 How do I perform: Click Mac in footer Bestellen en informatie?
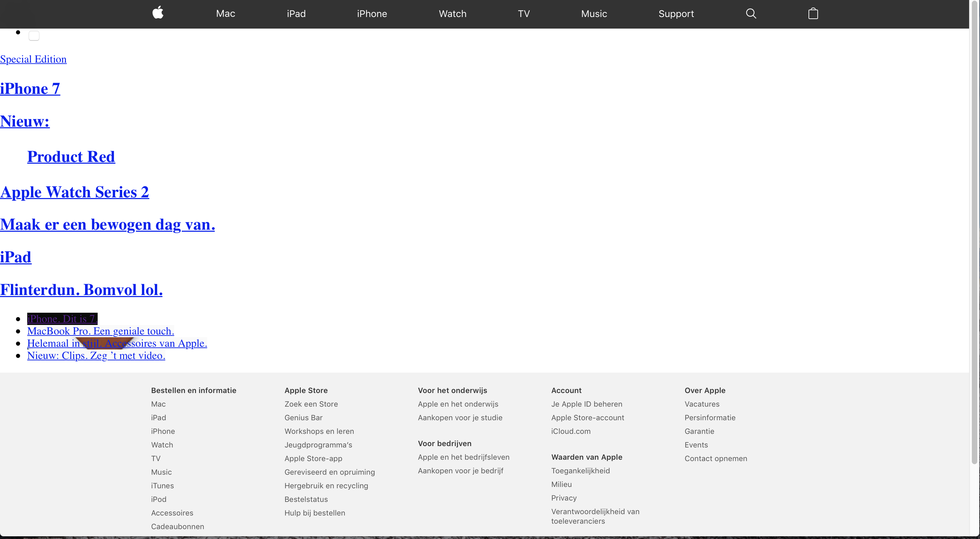(x=158, y=404)
